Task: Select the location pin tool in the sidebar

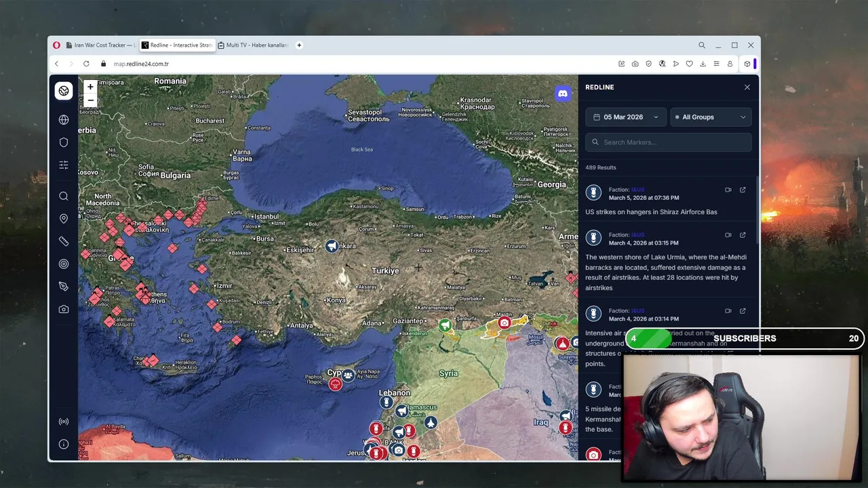Action: pyautogui.click(x=64, y=218)
